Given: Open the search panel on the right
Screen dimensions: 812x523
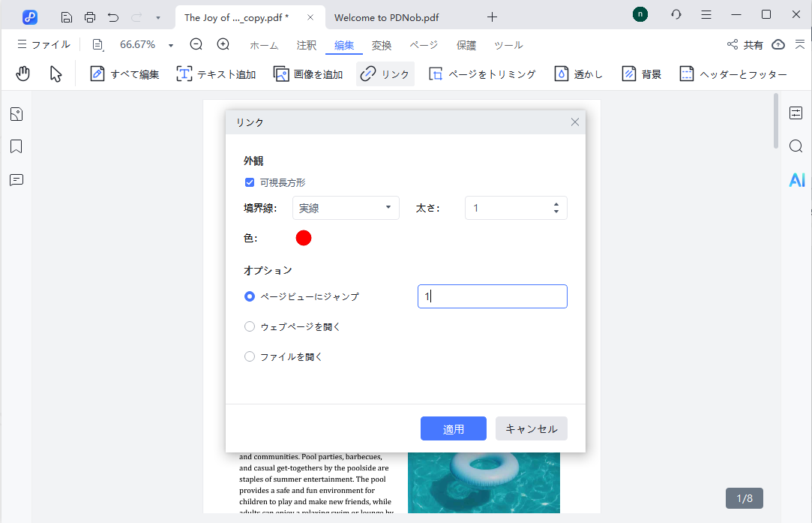Looking at the screenshot, I should coord(796,146).
